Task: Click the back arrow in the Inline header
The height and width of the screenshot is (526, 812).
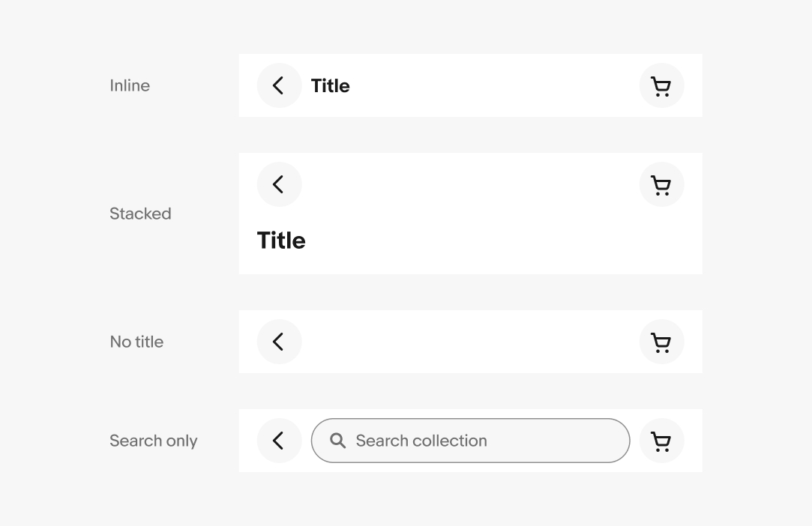Action: pos(279,85)
